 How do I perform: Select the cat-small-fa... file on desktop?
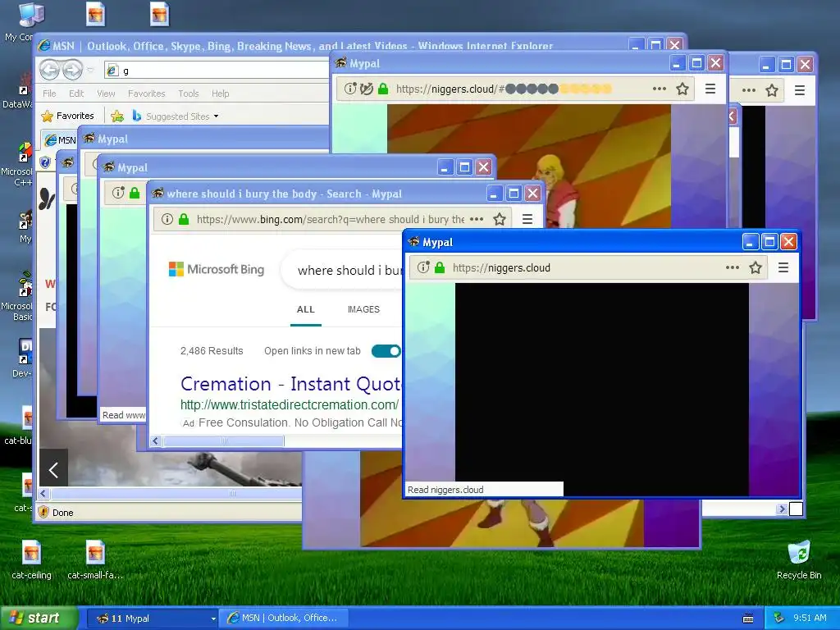95,559
